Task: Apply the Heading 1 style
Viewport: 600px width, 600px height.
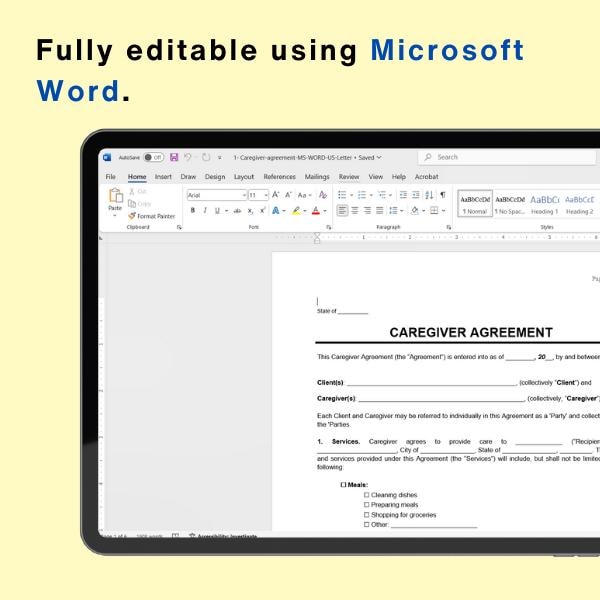Action: pyautogui.click(x=545, y=204)
